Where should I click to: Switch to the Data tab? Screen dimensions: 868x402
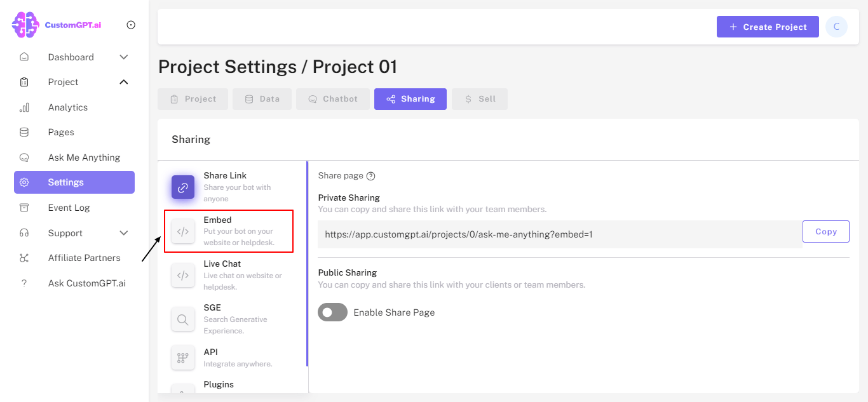click(262, 99)
